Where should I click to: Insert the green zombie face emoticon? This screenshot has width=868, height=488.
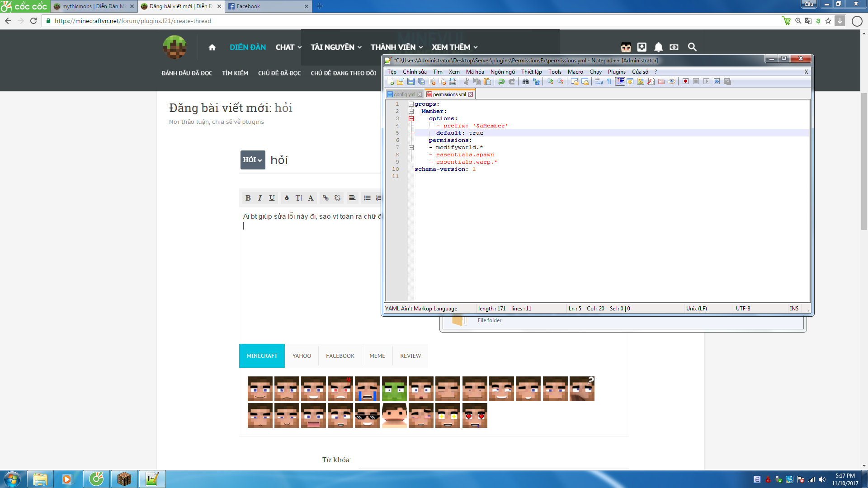tap(394, 389)
